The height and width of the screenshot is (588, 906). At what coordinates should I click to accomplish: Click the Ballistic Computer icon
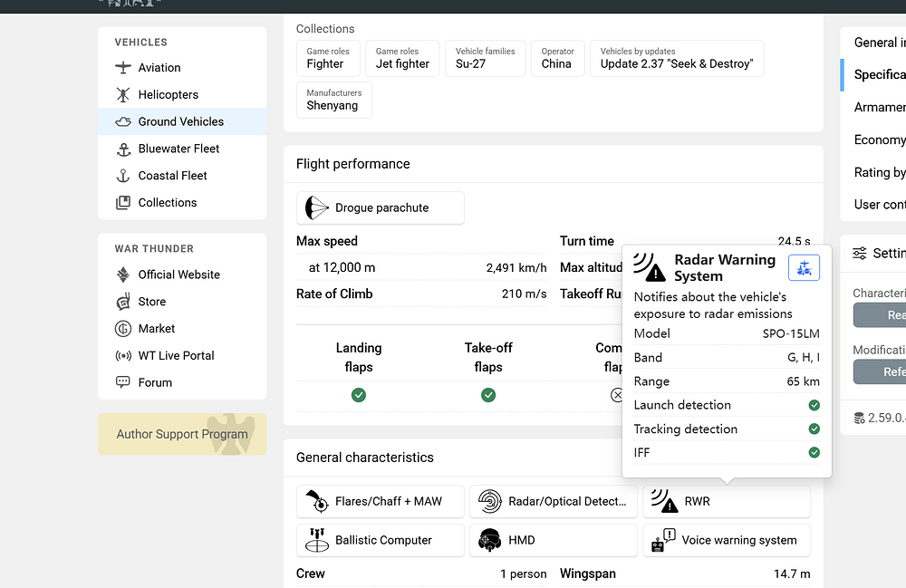(x=316, y=540)
